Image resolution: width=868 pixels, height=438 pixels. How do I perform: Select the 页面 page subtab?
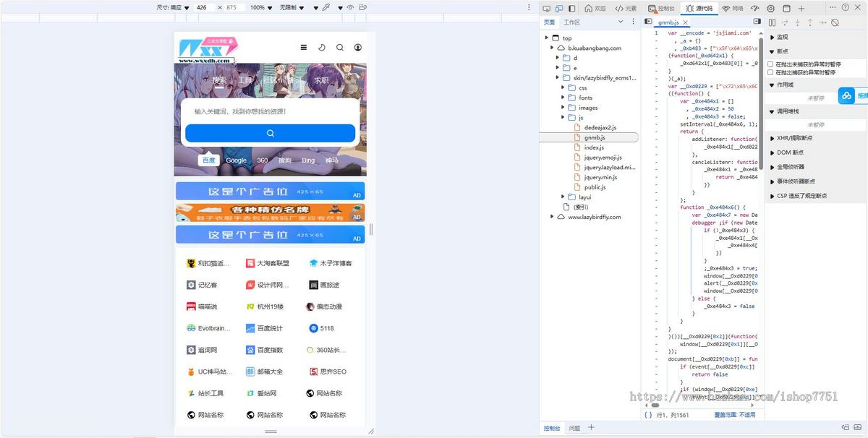pyautogui.click(x=549, y=22)
